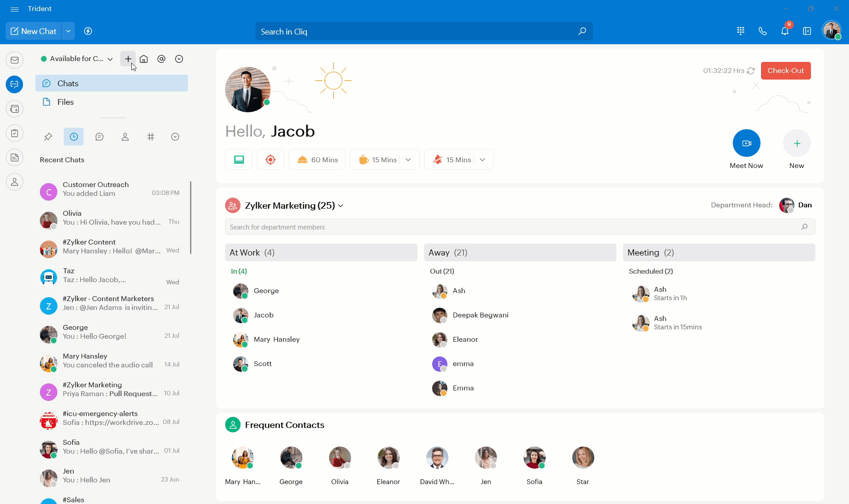Viewport: 849px width, 504px height.
Task: Toggle the laptop work mode button
Action: (239, 160)
